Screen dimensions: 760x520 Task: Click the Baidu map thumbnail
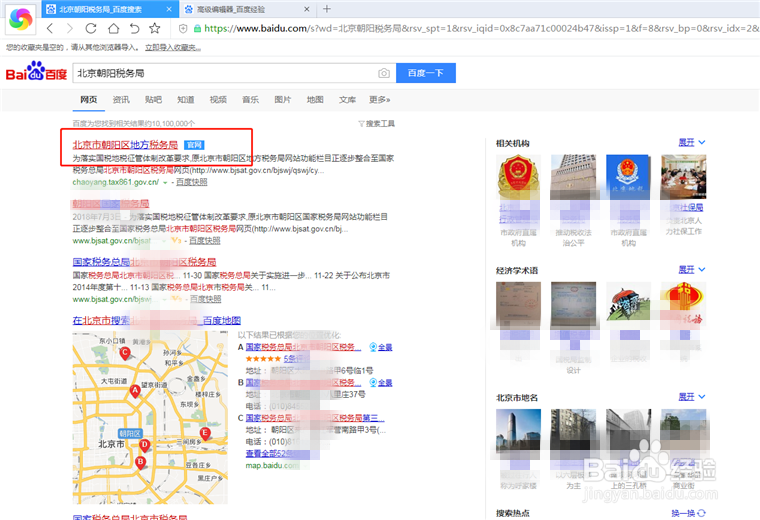150,417
